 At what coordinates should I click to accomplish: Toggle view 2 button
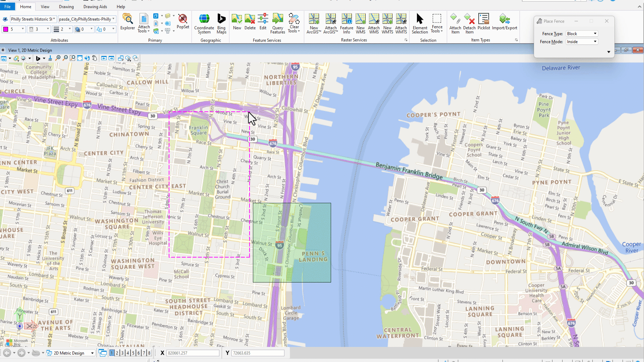point(117,353)
